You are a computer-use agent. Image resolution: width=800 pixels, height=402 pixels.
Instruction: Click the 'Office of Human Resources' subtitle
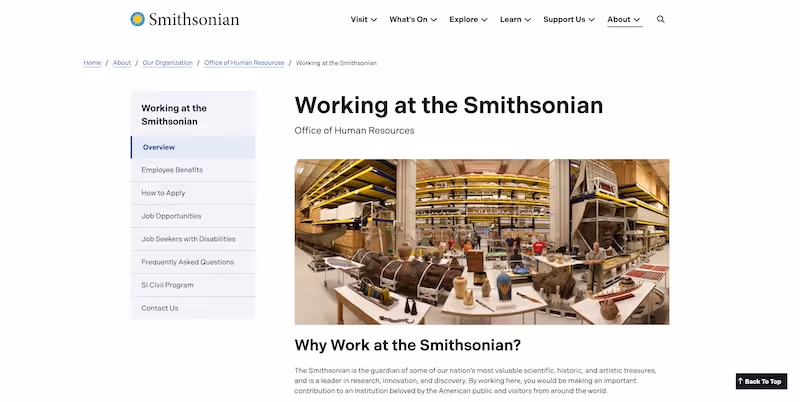(354, 131)
